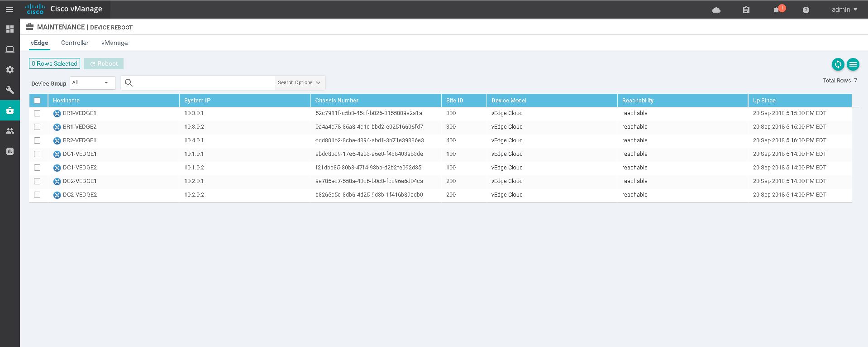Select the DC1-VEDGE1 row checkbox
The width and height of the screenshot is (868, 347).
tap(37, 154)
